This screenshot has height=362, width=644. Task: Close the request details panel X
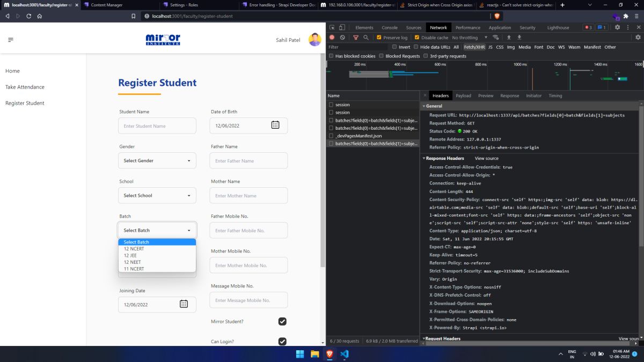pos(425,95)
